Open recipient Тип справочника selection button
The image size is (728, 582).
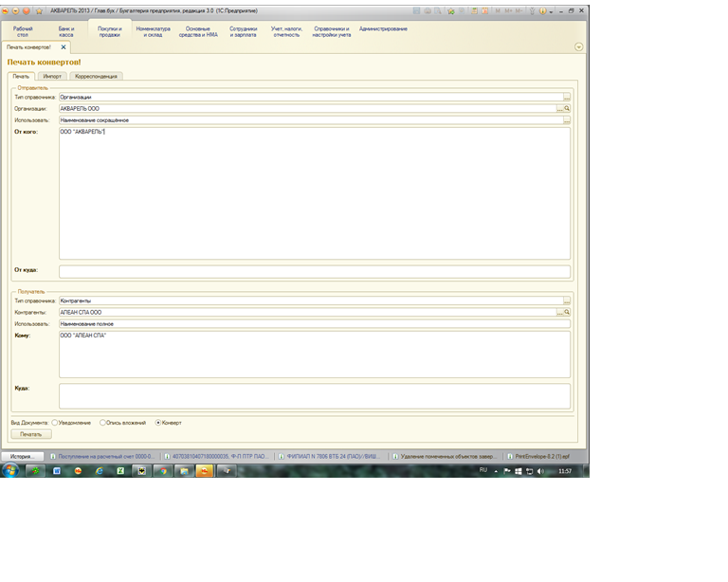pyautogui.click(x=567, y=300)
